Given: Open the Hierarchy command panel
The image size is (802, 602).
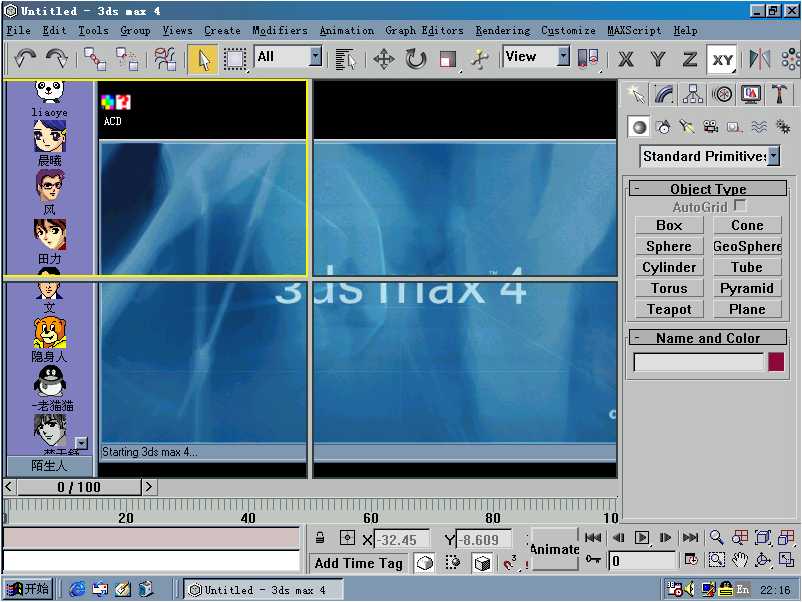Looking at the screenshot, I should coord(693,94).
